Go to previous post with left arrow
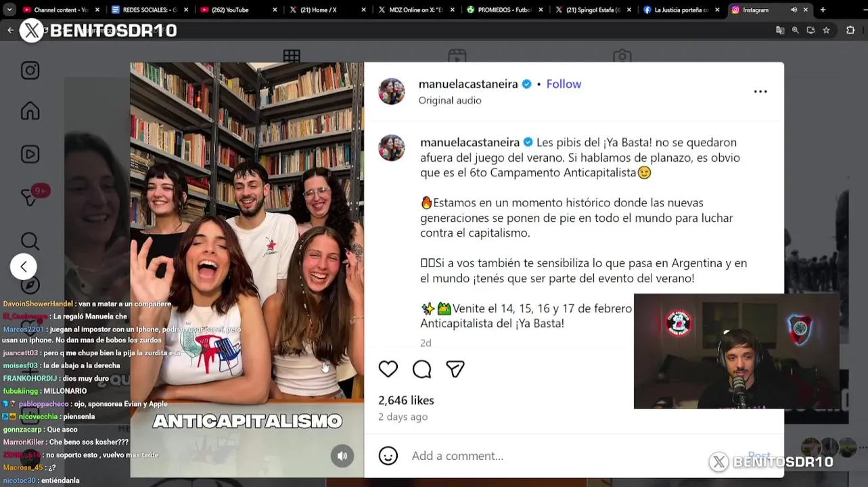 point(24,266)
